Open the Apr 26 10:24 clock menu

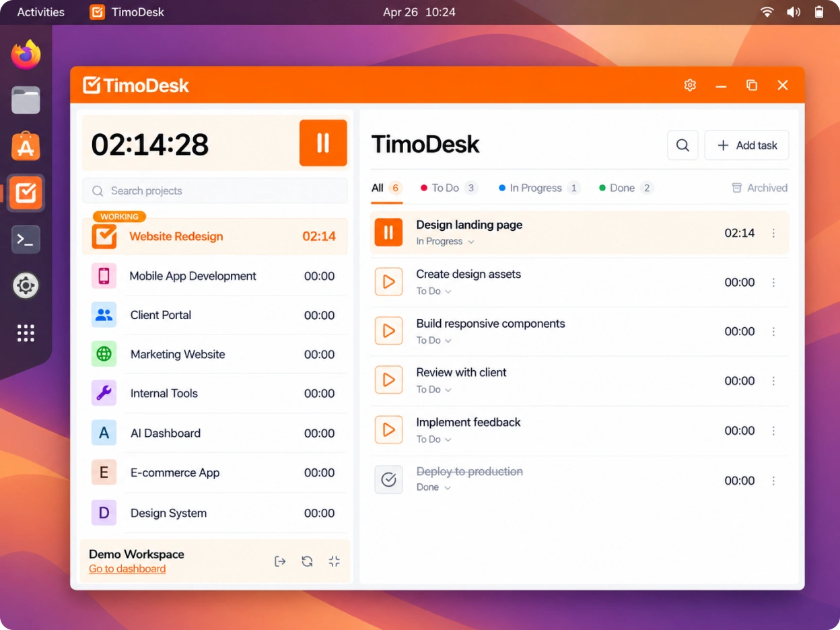[419, 12]
